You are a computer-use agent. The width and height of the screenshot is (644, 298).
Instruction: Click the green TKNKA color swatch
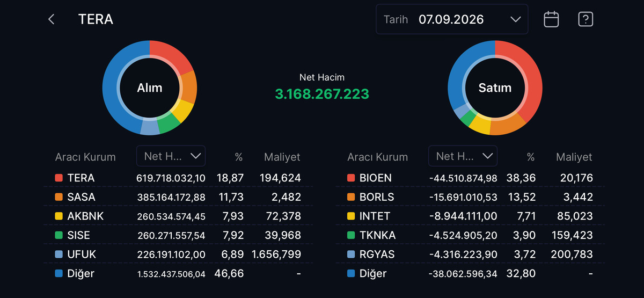pos(351,235)
